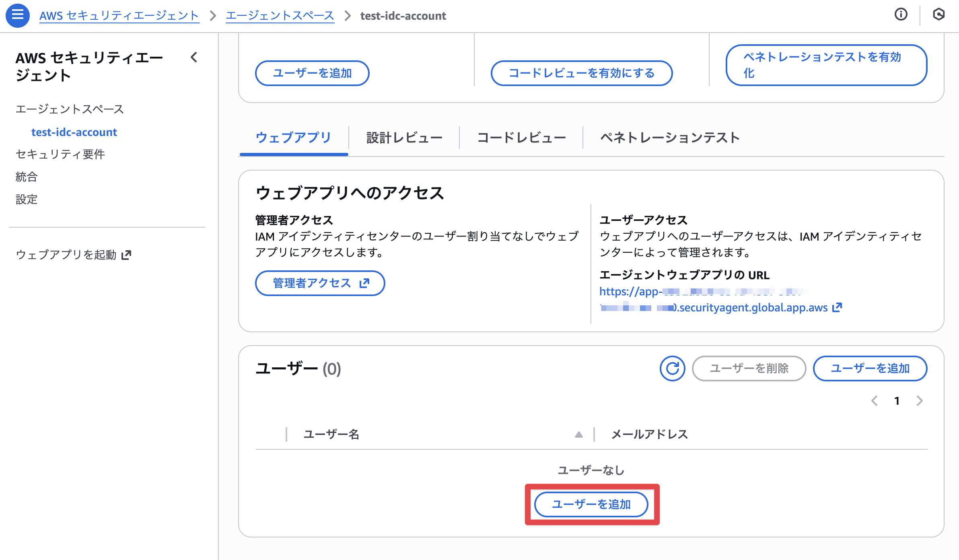Screen dimensions: 959x560
Task: Open the hamburger navigation menu icon
Action: [x=17, y=15]
